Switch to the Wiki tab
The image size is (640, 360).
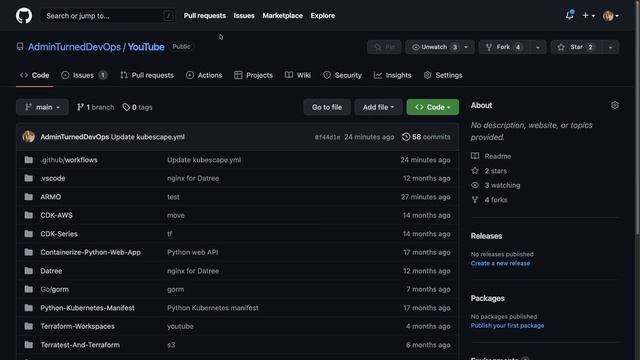coord(298,75)
